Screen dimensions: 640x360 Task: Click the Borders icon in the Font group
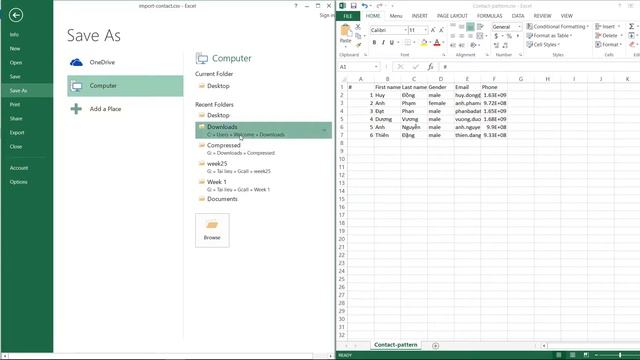pos(407,42)
